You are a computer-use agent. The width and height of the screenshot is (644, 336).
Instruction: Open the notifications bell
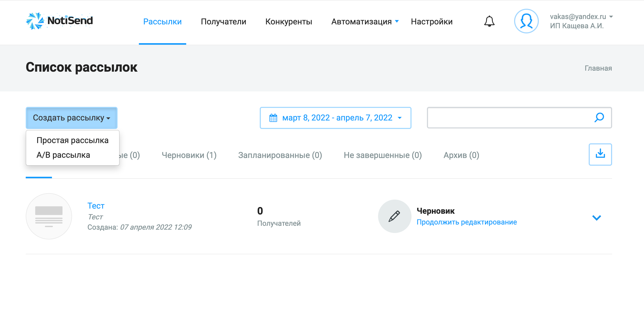[x=489, y=21]
